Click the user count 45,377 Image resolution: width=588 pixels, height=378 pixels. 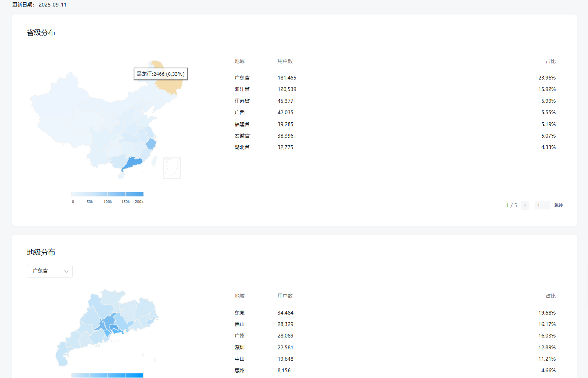tap(286, 101)
